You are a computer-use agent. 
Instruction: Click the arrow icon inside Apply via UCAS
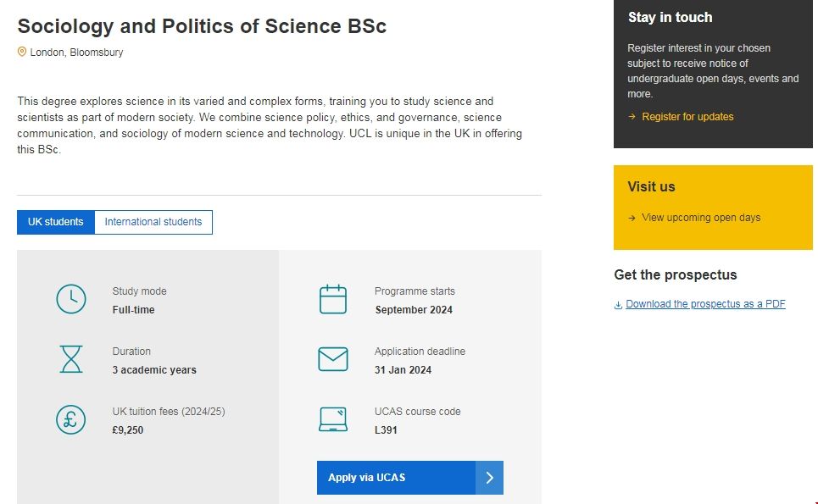point(489,477)
